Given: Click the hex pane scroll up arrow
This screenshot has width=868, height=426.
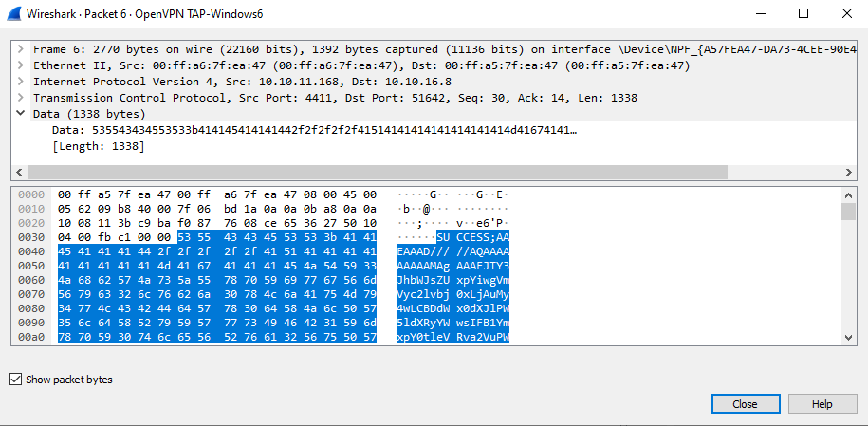Looking at the screenshot, I should pos(848,195).
